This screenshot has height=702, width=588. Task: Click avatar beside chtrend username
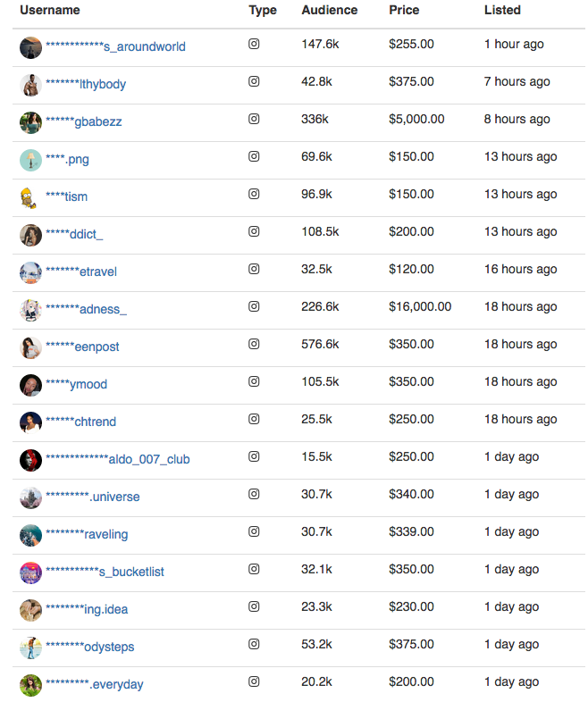click(31, 422)
